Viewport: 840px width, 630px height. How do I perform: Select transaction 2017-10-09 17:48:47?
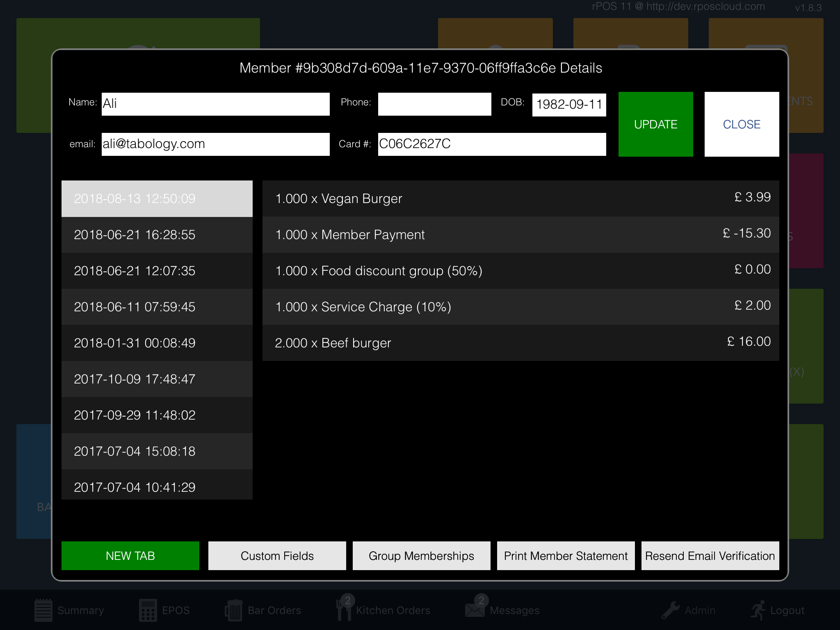(x=157, y=379)
